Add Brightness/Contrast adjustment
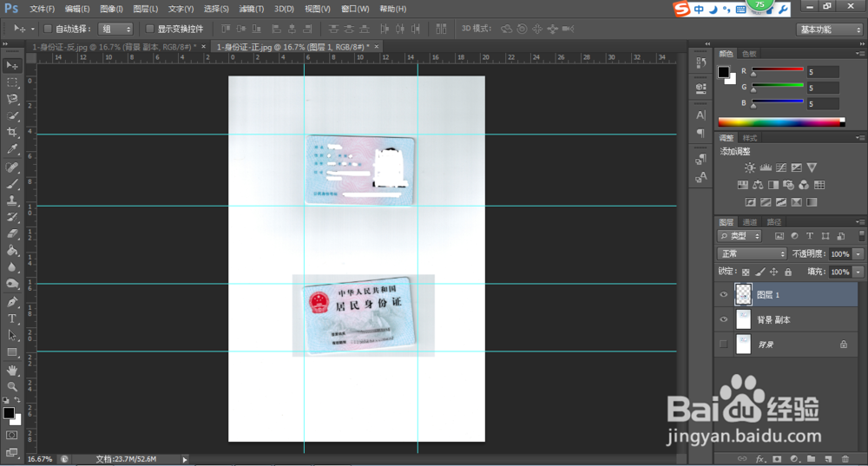 tap(750, 167)
